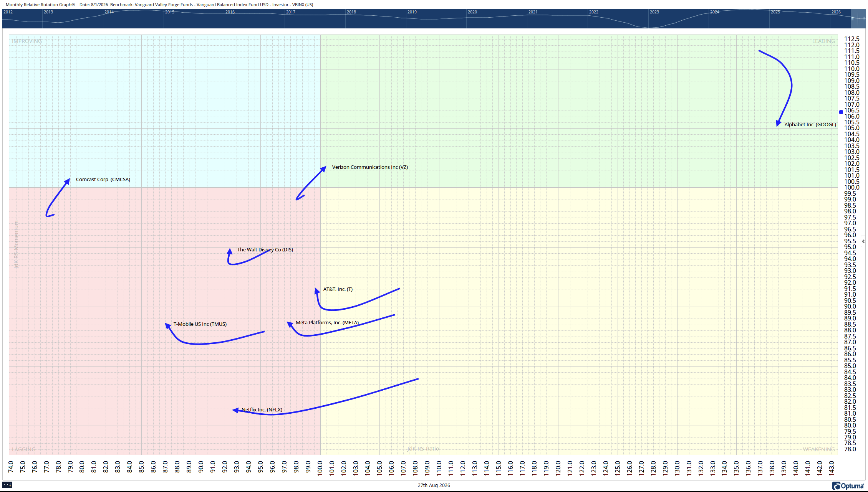
Task: Jump to 2025 in the timeline
Action: pyautogui.click(x=775, y=12)
